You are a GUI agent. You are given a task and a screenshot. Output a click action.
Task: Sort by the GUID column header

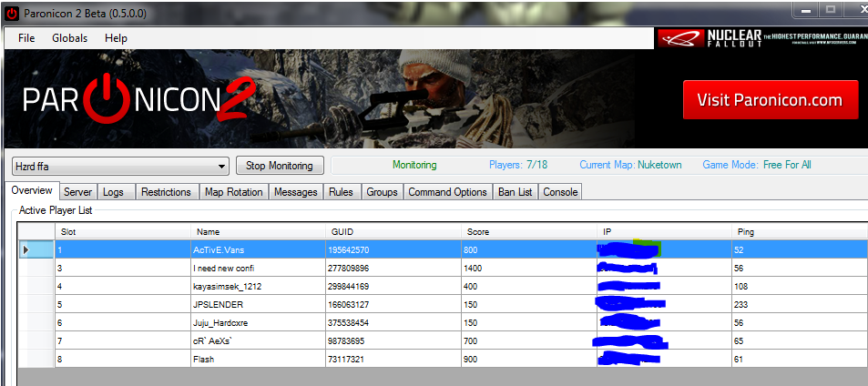[x=393, y=232]
